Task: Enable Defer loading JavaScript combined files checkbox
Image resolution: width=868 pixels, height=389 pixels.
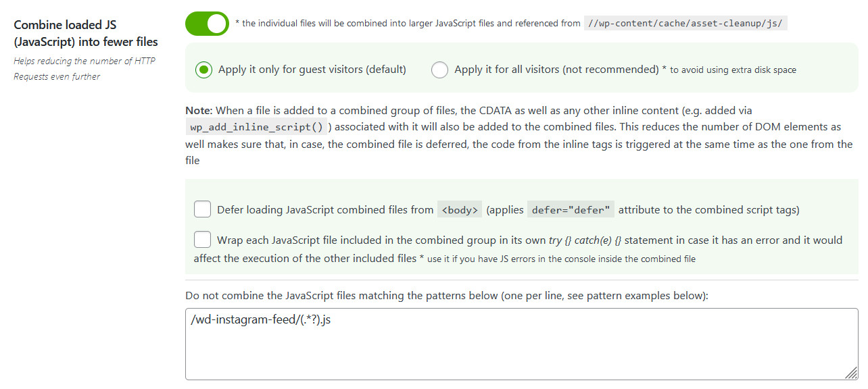Action: [203, 209]
